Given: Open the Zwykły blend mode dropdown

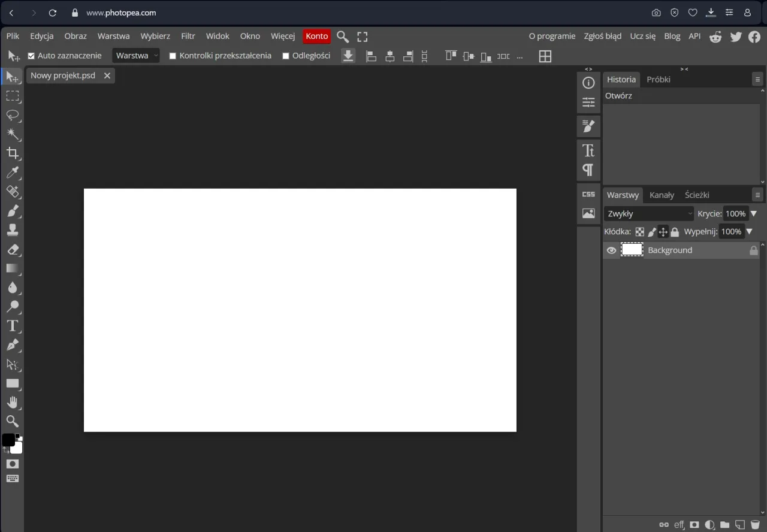Looking at the screenshot, I should (648, 213).
